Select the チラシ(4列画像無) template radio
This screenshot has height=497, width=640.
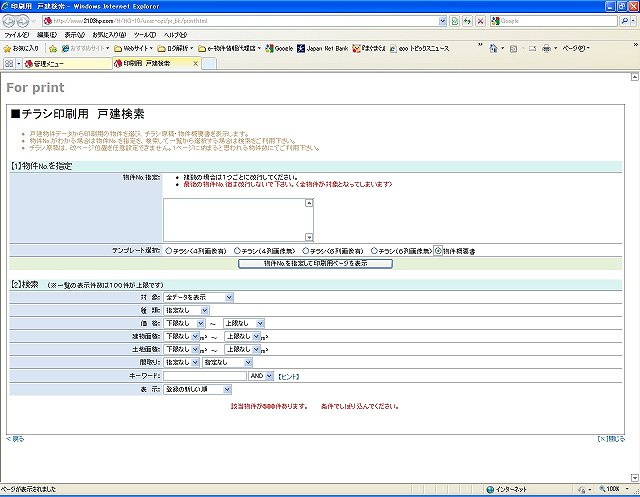coord(237,251)
